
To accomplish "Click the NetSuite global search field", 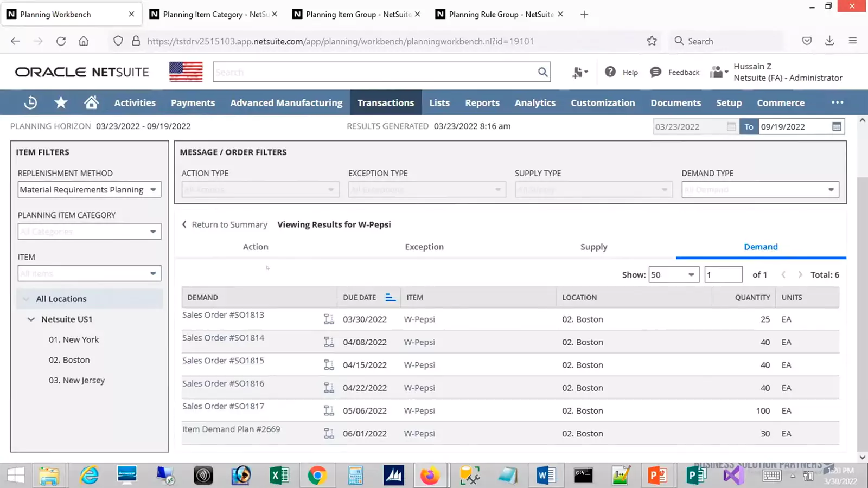I will 374,72.
